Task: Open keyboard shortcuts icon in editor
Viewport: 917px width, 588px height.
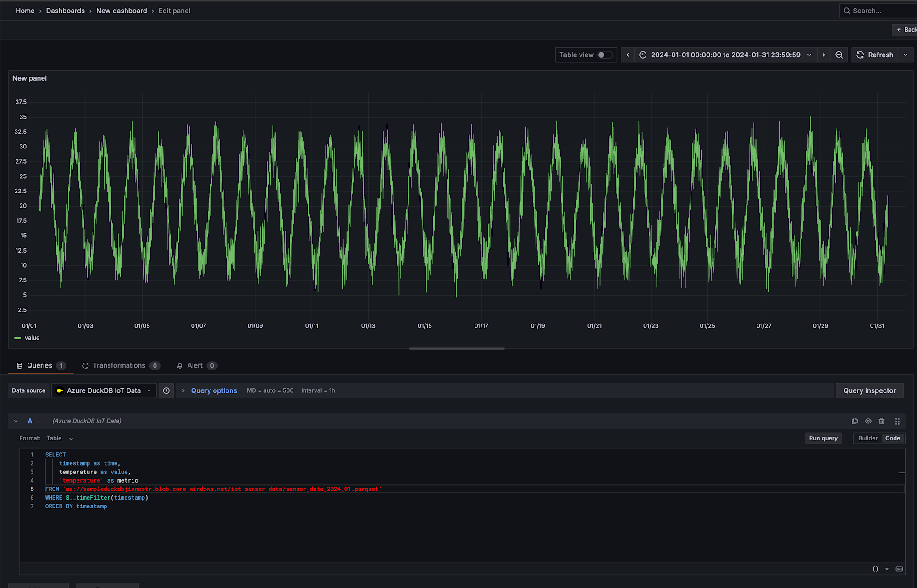Action: pyautogui.click(x=899, y=569)
